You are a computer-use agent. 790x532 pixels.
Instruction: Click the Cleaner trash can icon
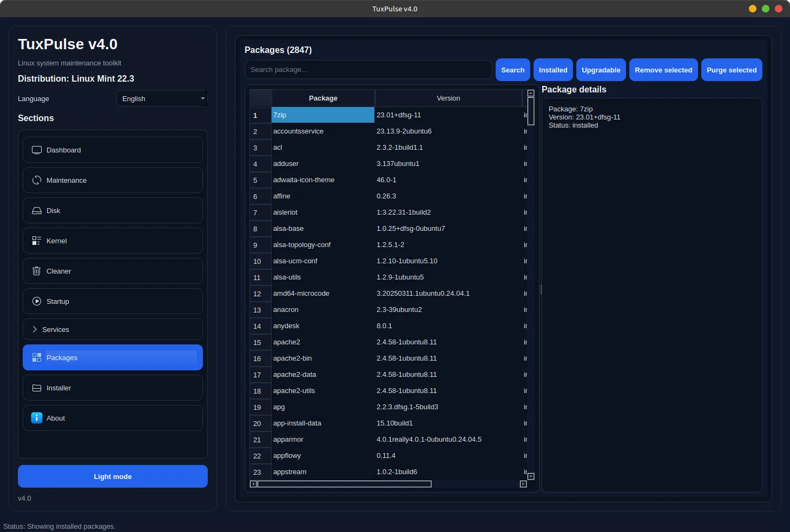(x=37, y=271)
